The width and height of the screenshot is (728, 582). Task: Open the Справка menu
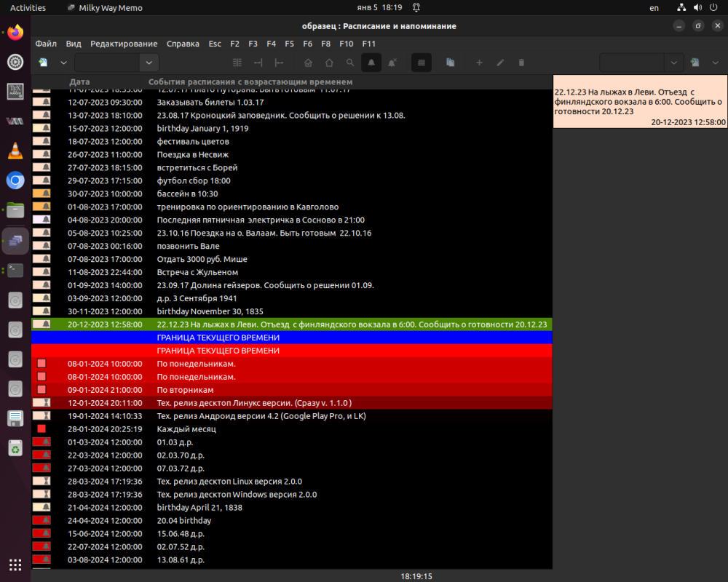pos(183,44)
